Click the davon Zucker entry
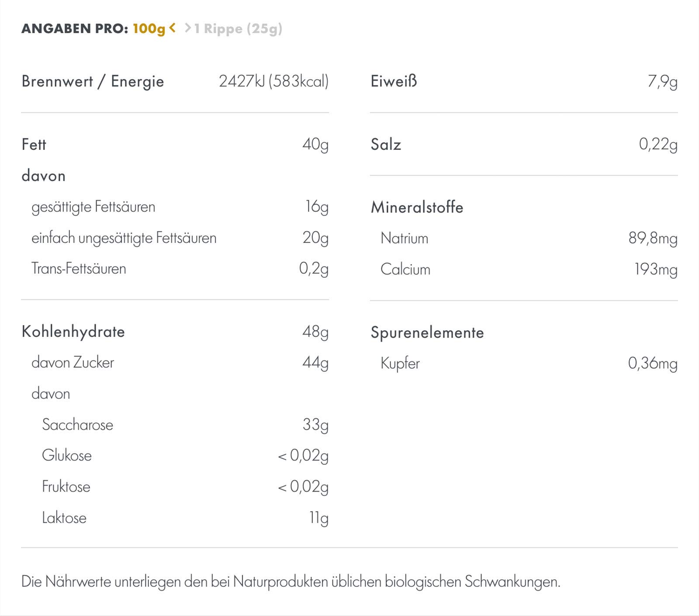The image size is (699, 616). [x=73, y=363]
